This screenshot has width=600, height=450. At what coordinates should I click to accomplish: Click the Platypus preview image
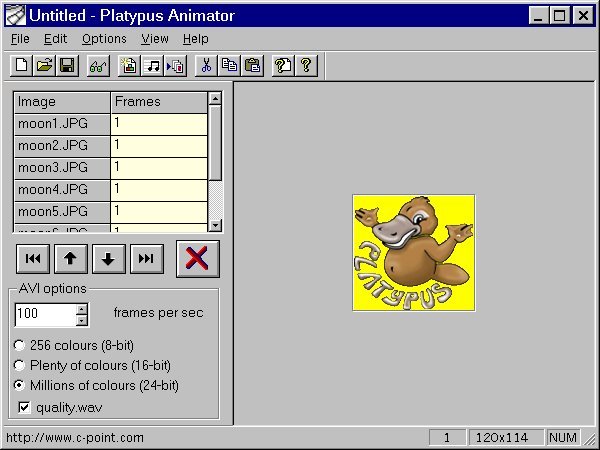click(414, 253)
